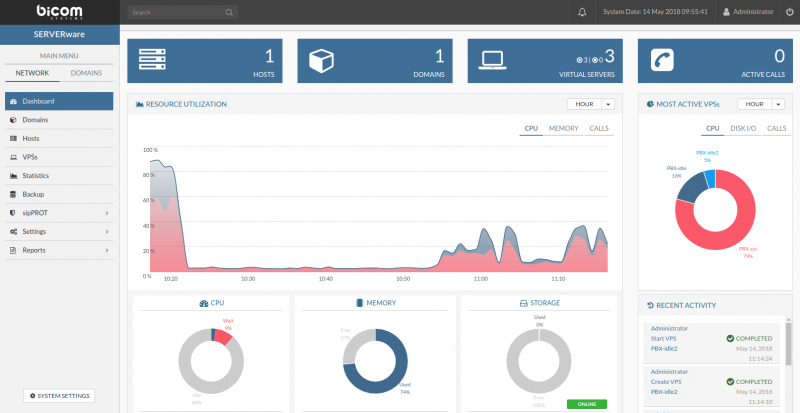Expand the Settings submenu chevron
Image resolution: width=800 pixels, height=413 pixels.
107,232
